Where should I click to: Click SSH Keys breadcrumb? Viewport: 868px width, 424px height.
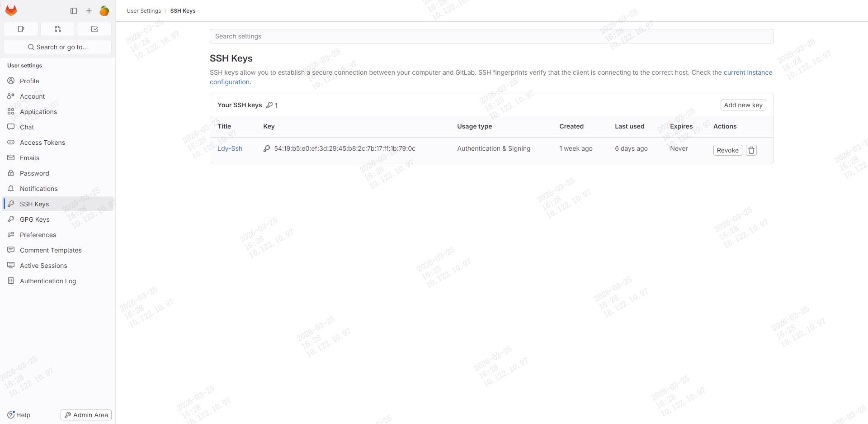coord(183,11)
